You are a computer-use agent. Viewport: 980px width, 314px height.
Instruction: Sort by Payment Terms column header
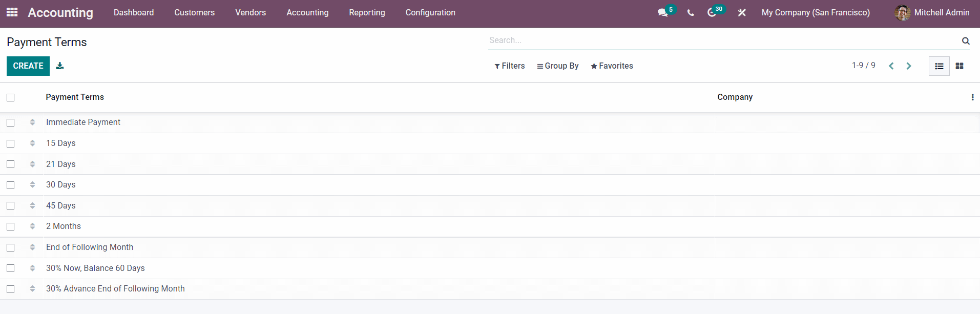pos(75,97)
